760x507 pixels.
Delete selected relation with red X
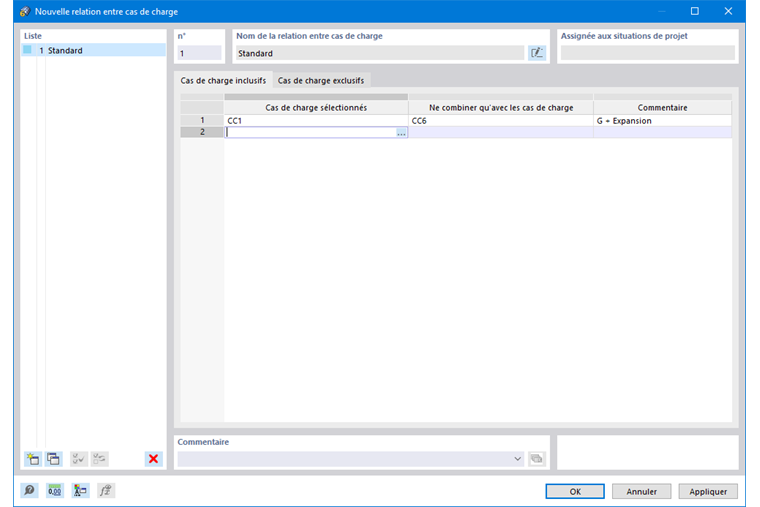[x=153, y=459]
